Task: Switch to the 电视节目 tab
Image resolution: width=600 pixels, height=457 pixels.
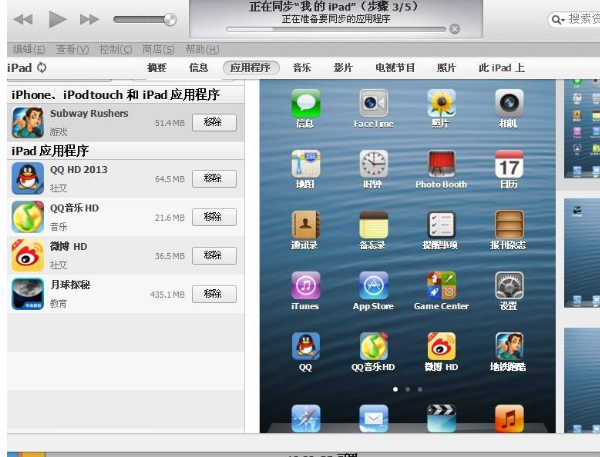Action: [x=395, y=68]
